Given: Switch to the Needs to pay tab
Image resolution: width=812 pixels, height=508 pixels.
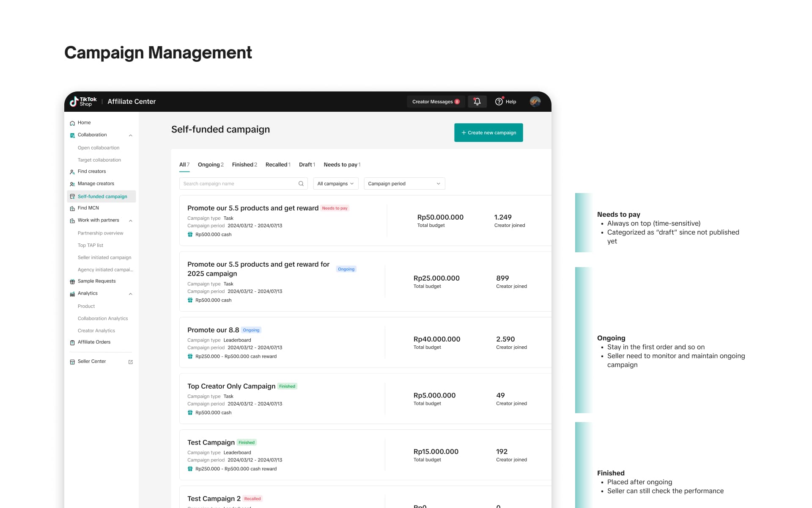Looking at the screenshot, I should pos(342,165).
